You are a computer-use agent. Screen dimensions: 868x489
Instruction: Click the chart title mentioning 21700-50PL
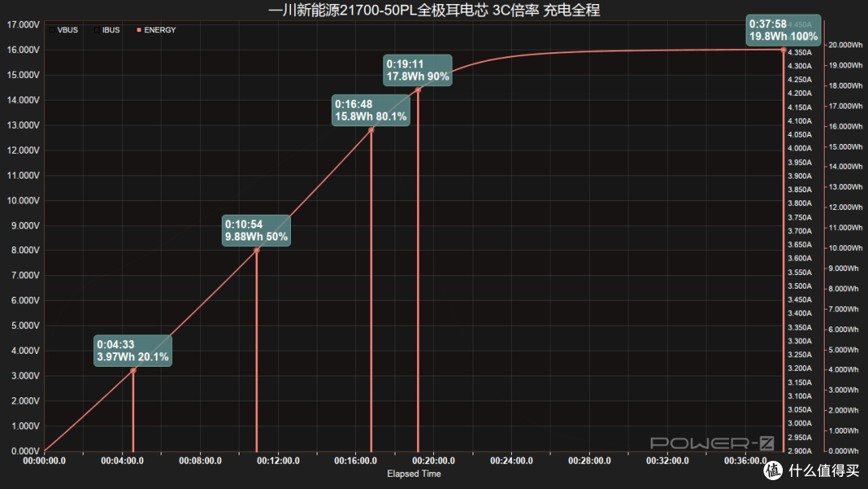click(434, 10)
